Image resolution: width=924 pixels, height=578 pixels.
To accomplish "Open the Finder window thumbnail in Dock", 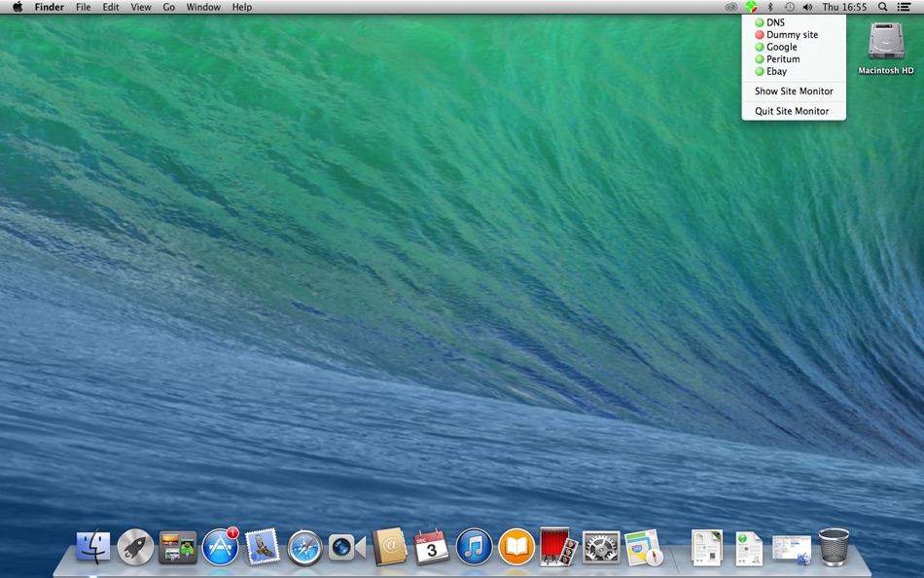I will pos(792,549).
